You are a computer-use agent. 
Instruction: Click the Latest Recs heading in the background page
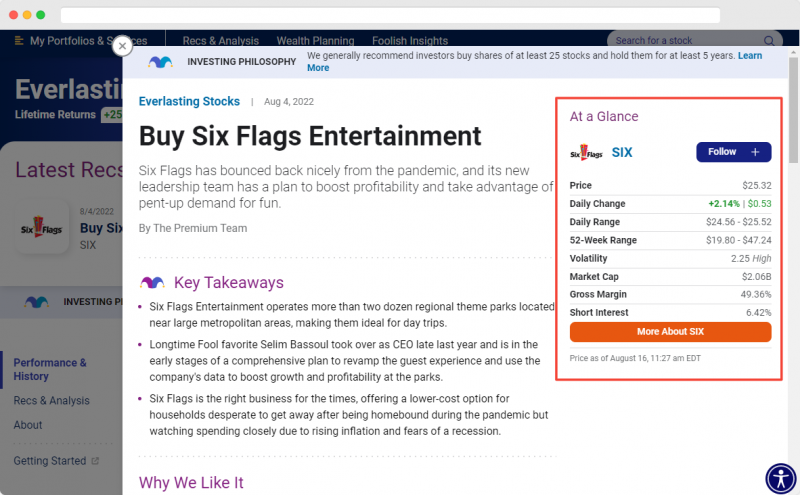tap(69, 170)
